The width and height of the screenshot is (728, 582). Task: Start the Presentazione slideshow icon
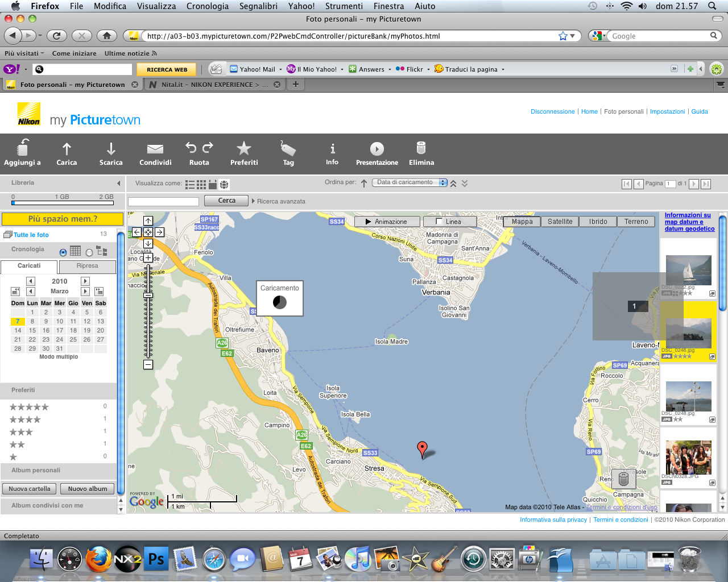click(x=377, y=149)
